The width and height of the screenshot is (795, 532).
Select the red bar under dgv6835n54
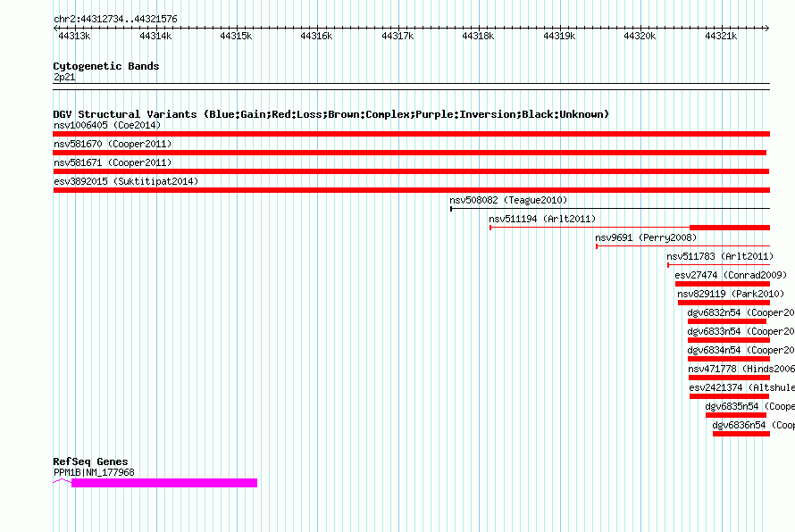736,415
